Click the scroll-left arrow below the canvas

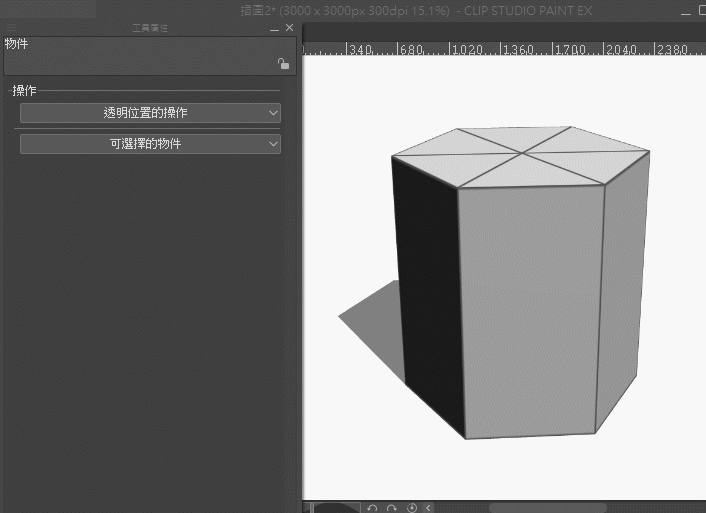[429, 508]
